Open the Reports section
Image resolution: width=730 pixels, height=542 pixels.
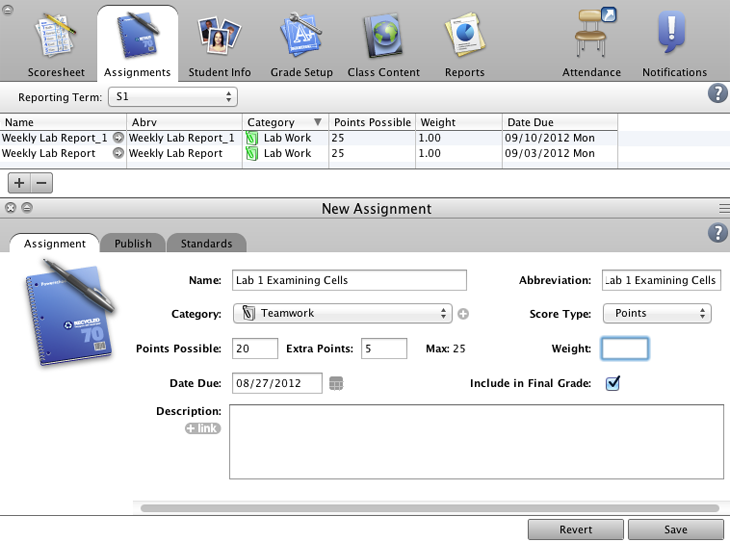point(464,45)
